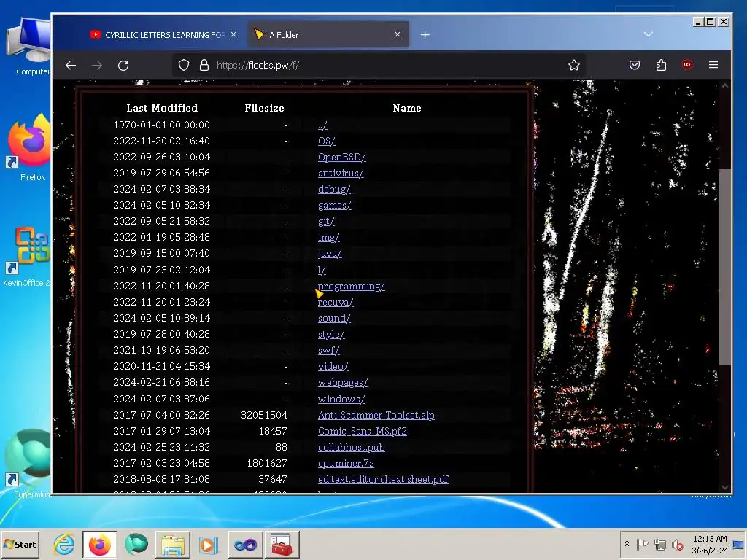Open the OpenBSD/ folder link
Screen dimensions: 747x560
[341, 157]
